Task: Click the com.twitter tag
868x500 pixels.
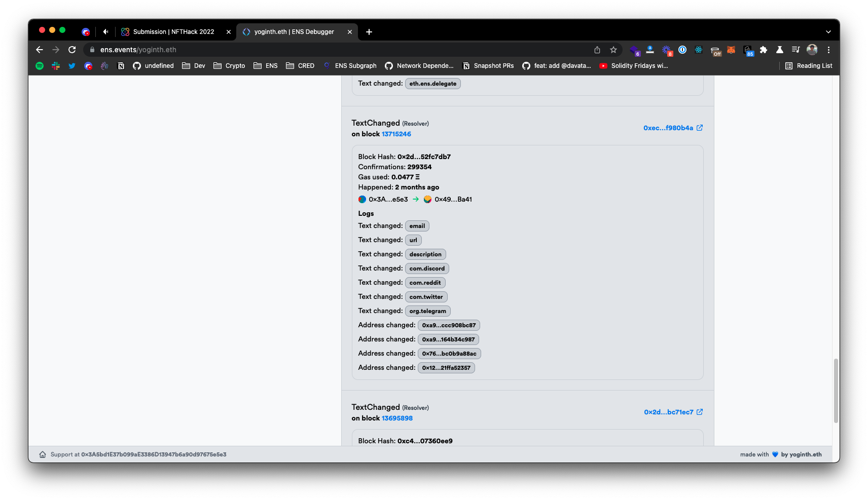Action: click(426, 297)
